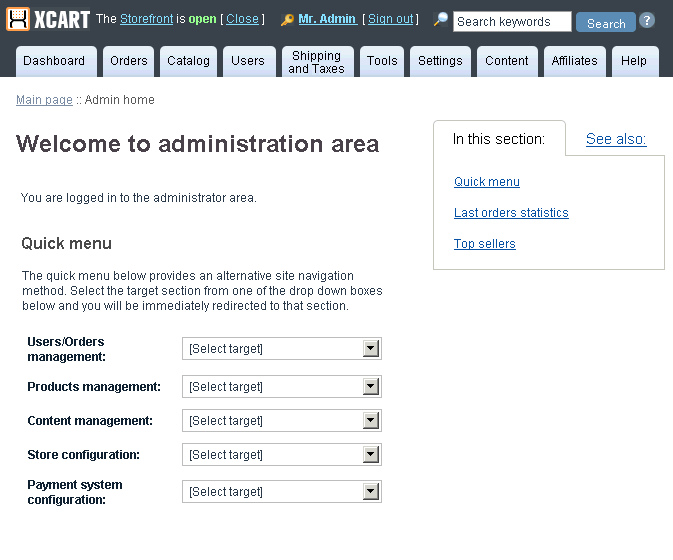Viewport: 673px width, 560px height.
Task: Expand Payment system configuration dropdown
Action: coord(282,491)
